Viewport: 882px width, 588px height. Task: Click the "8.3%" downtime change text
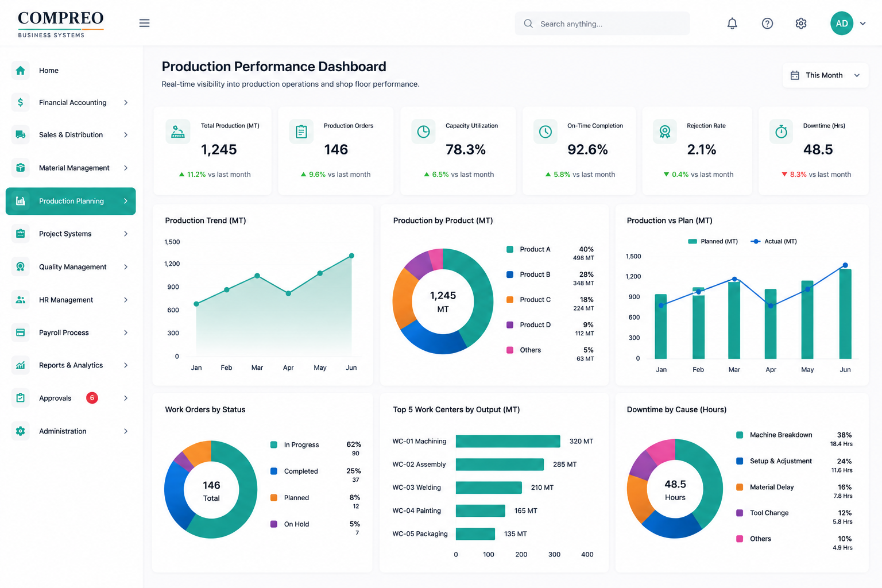pyautogui.click(x=798, y=174)
